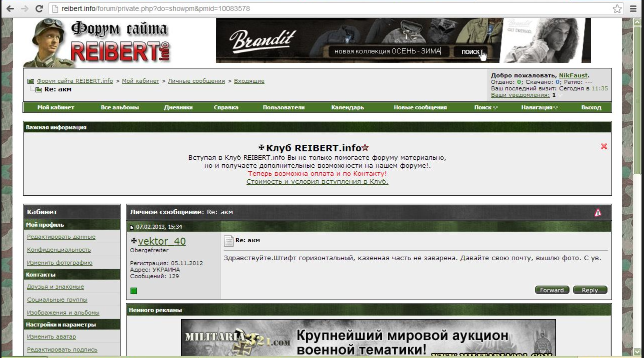The image size is (644, 358).
Task: Open the Militaria321 auction banner
Action: (368, 338)
